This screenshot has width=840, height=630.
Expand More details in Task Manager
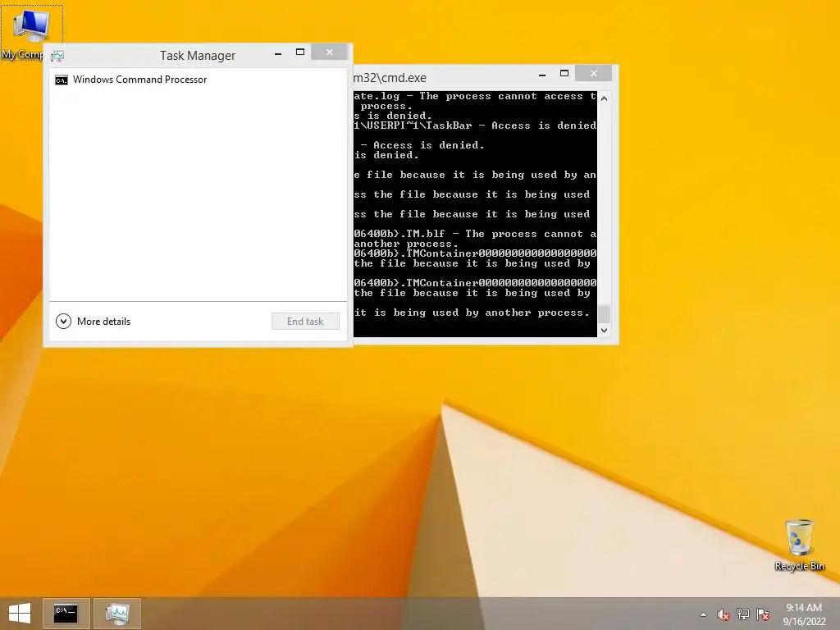(94, 322)
